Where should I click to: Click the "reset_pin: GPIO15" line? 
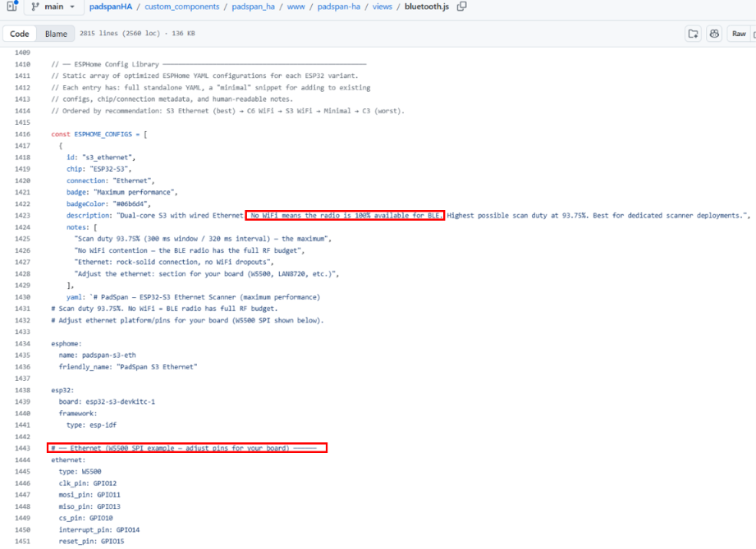pyautogui.click(x=91, y=542)
